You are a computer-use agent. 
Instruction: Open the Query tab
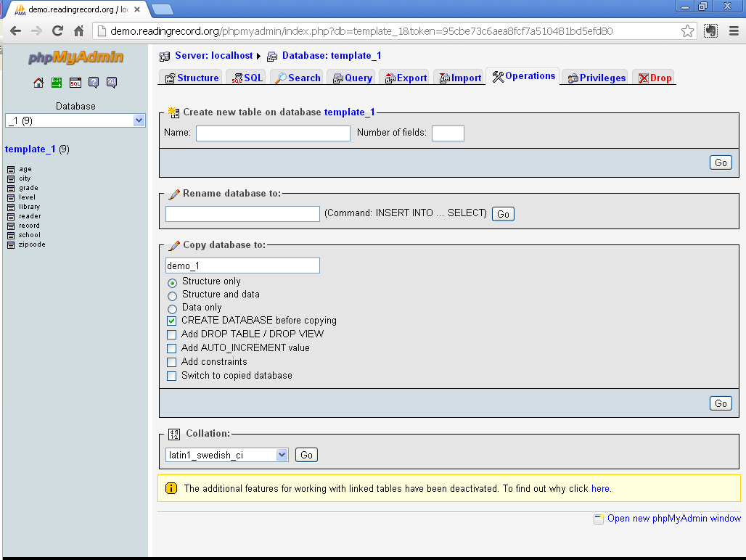[353, 78]
